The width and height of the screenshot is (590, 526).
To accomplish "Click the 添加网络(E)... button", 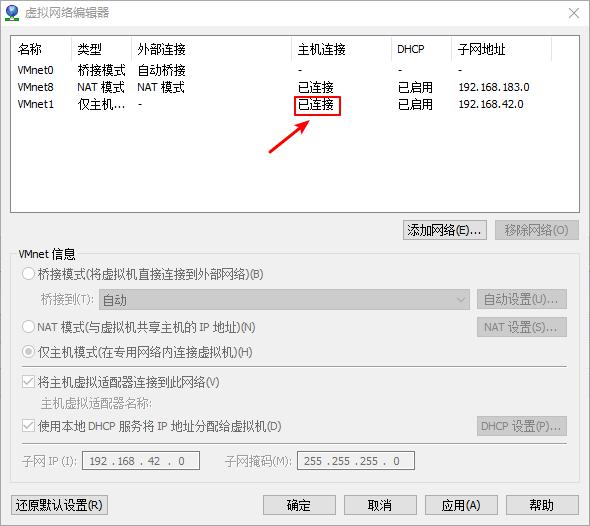I will [x=444, y=230].
